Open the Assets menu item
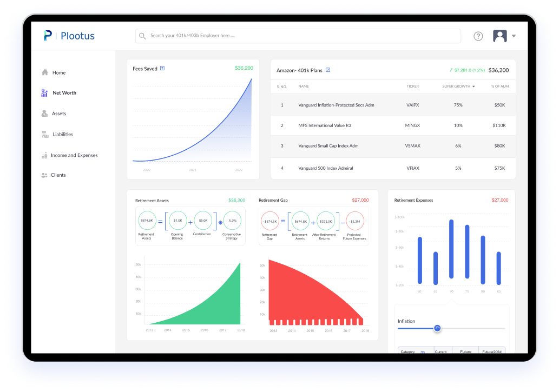 tap(59, 114)
